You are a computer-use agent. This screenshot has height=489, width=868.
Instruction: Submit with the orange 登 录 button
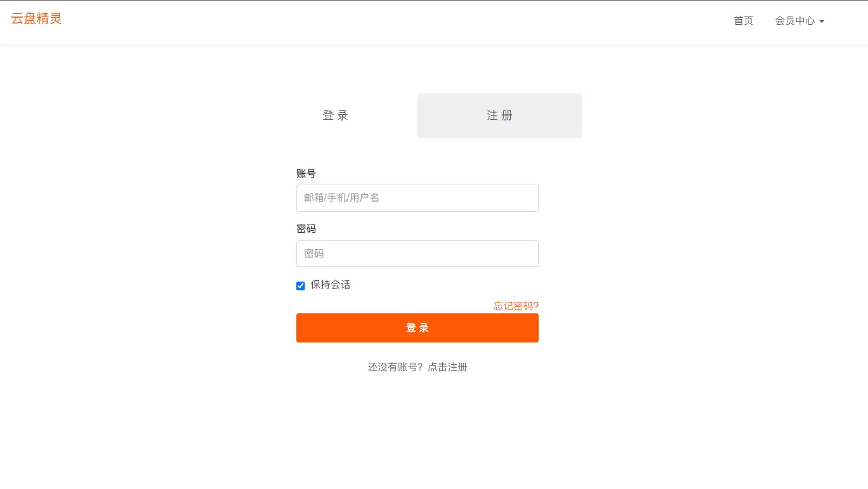(418, 328)
